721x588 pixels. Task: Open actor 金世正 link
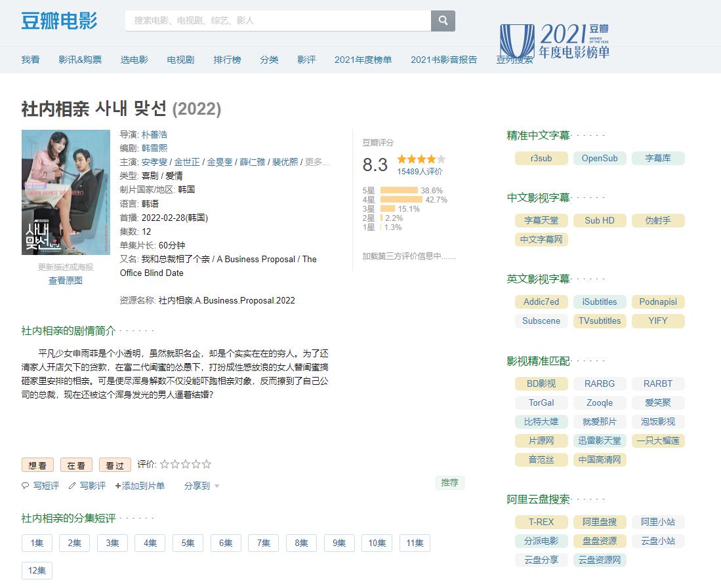point(187,162)
